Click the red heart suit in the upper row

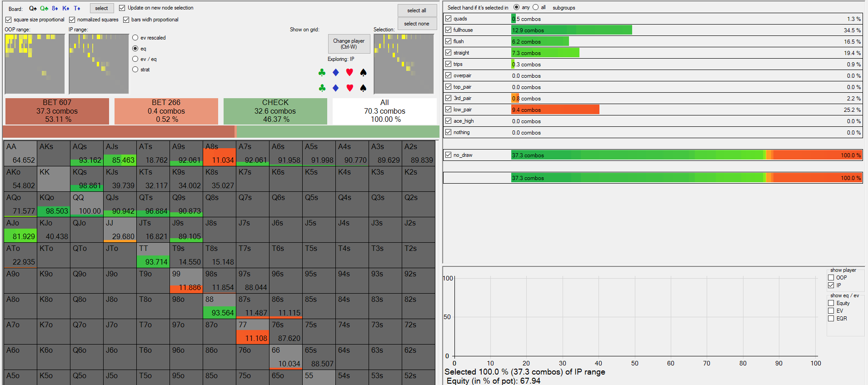349,72
